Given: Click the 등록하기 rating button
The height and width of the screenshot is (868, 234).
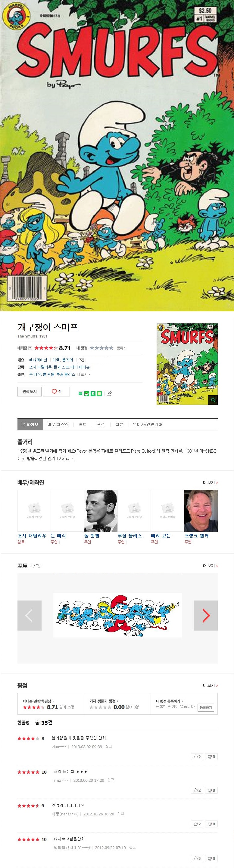Looking at the screenshot, I should tap(206, 707).
